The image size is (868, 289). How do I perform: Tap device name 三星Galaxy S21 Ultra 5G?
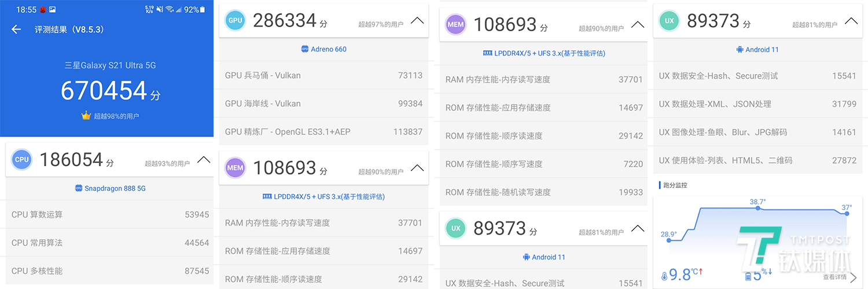pyautogui.click(x=110, y=65)
